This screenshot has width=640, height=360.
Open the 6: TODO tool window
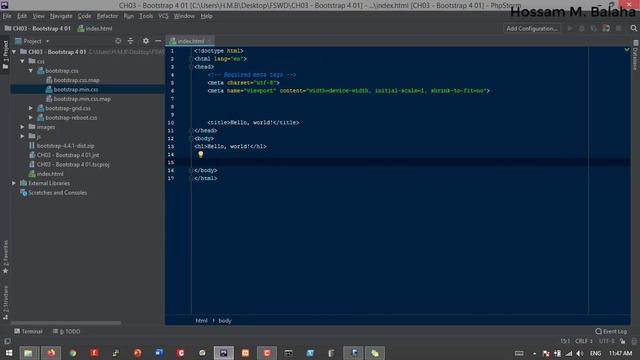tap(66, 331)
